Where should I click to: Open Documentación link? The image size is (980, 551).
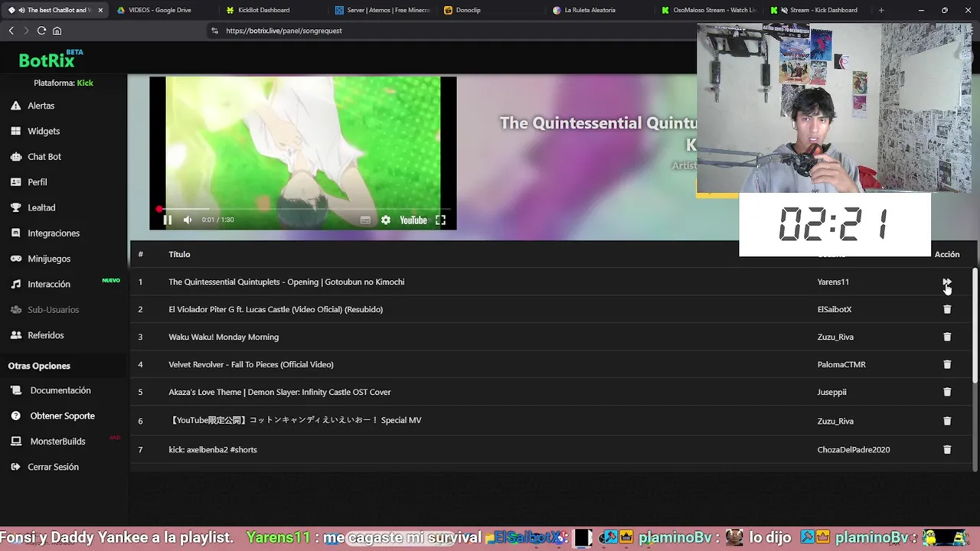(x=60, y=390)
